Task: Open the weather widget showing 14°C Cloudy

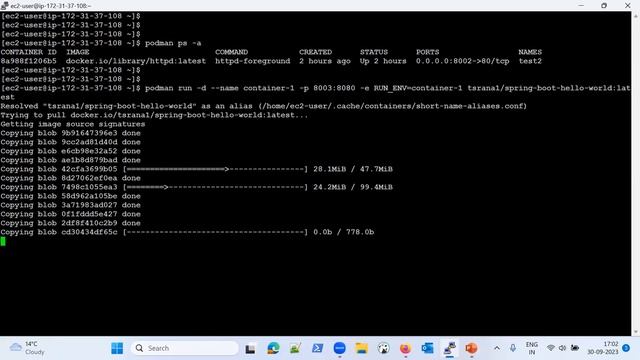Action: (x=27, y=348)
